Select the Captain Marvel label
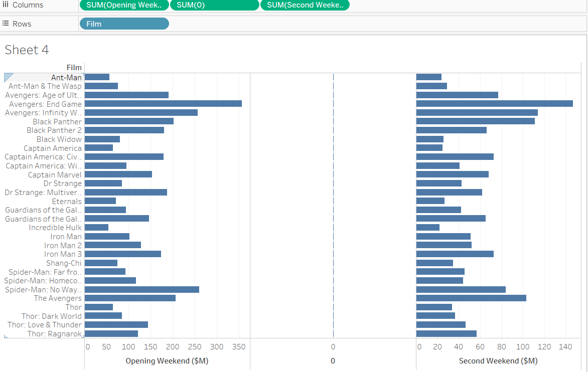Image resolution: width=588 pixels, height=372 pixels. pos(55,174)
